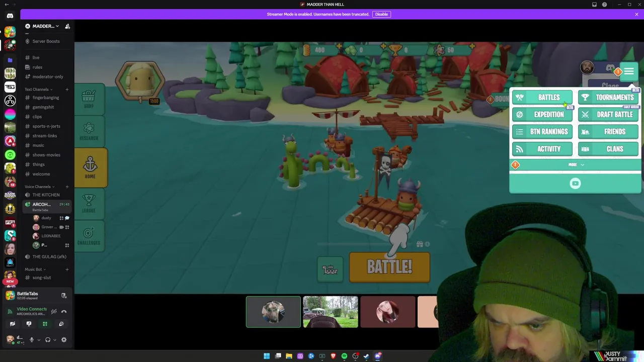Open BTN Rankings list
The width and height of the screenshot is (644, 362).
pyautogui.click(x=542, y=132)
